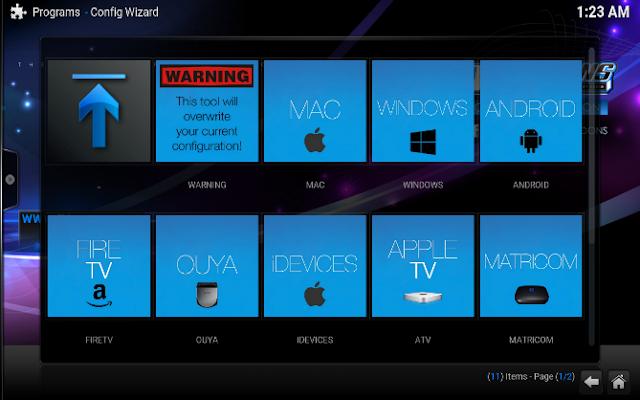Click the 'ANDROID' caption label

(531, 185)
